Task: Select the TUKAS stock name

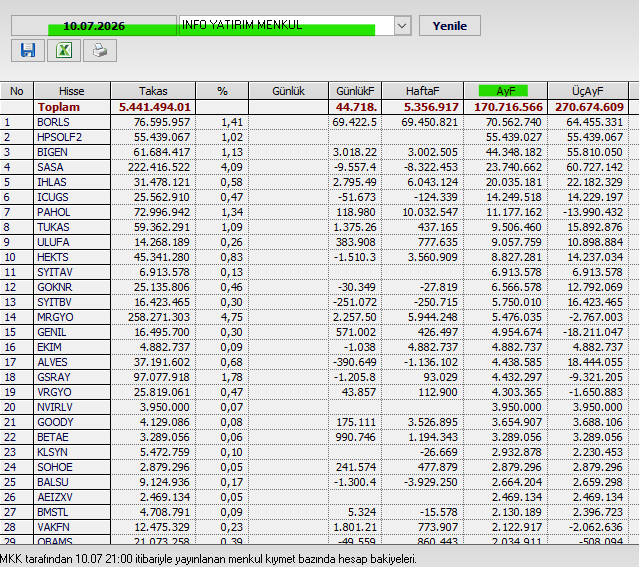Action: pyautogui.click(x=53, y=227)
